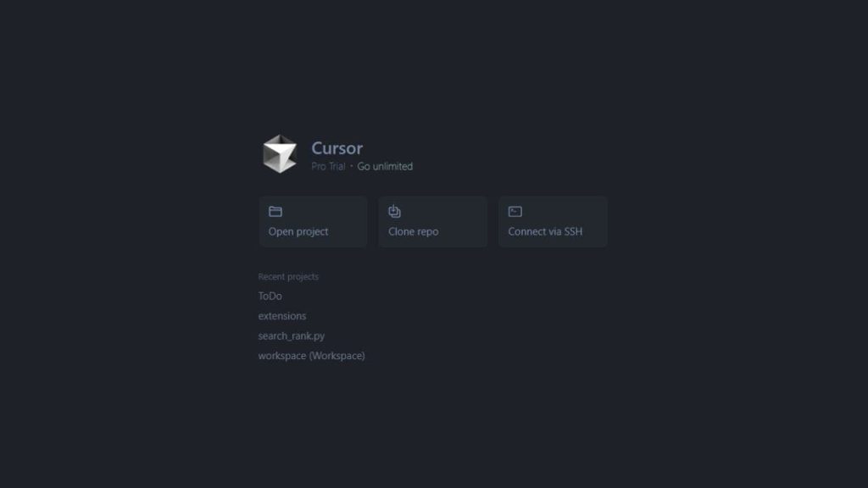Click the dot separator before Go unlimited
Image resolution: width=868 pixels, height=488 pixels.
(x=351, y=166)
